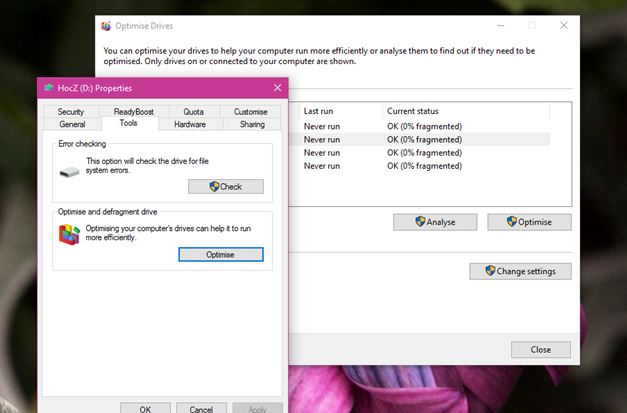This screenshot has height=413, width=627.
Task: Click the Current status column header
Action: tap(466, 111)
